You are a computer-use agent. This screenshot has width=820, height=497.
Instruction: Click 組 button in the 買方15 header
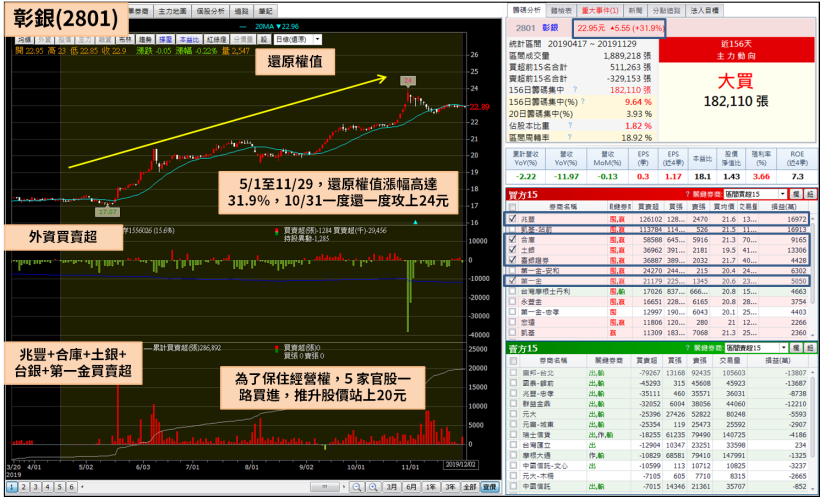point(810,194)
